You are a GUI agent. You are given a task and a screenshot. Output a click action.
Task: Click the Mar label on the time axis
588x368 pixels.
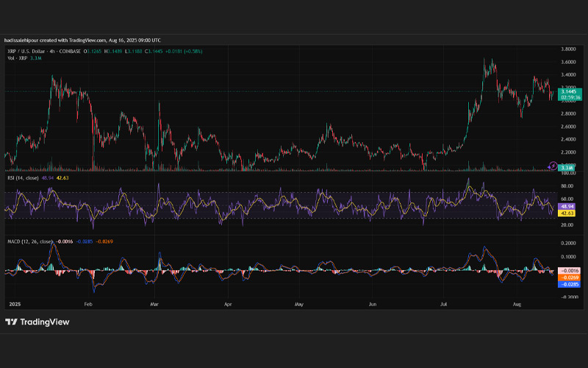pos(154,304)
